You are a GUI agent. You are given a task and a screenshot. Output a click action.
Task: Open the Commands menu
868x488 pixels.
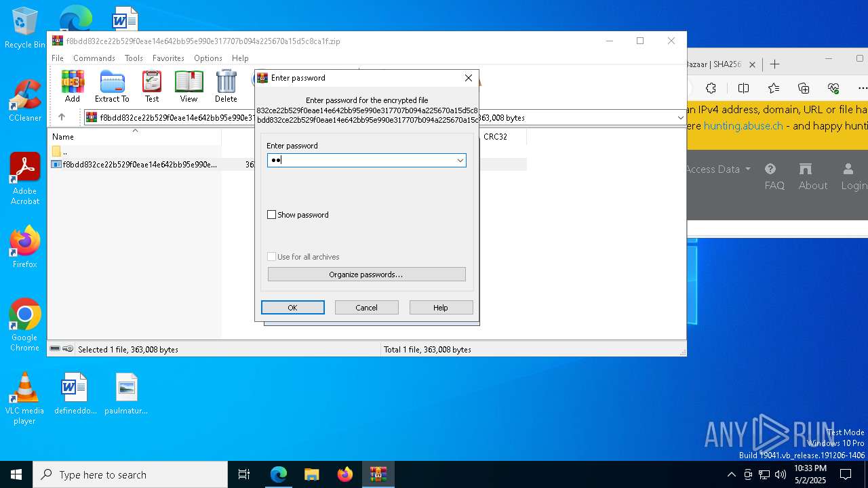point(94,58)
